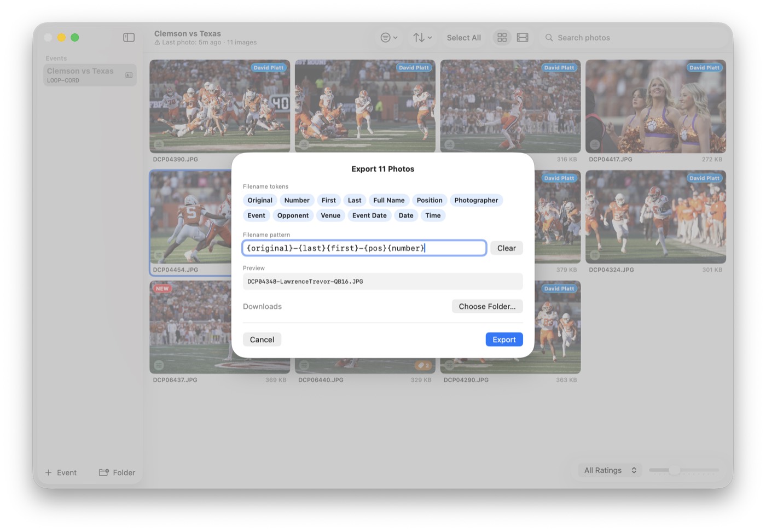This screenshot has width=766, height=532.
Task: Insert the Original filename token
Action: coord(260,200)
